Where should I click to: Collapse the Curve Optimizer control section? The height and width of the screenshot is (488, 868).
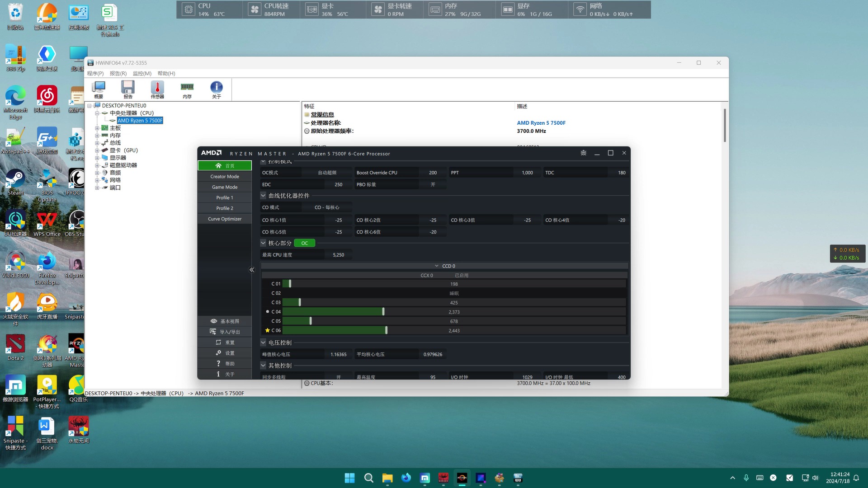tap(263, 196)
